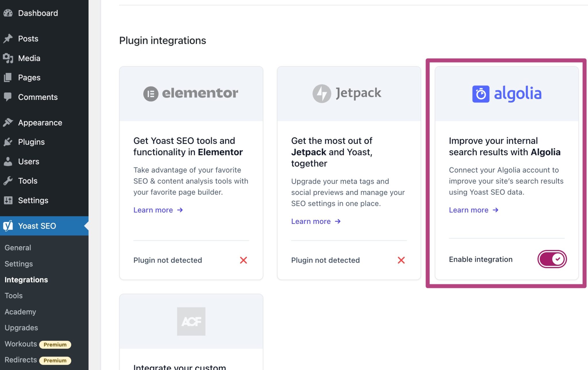588x370 pixels.
Task: Follow the Learn more link for Algolia
Action: (469, 210)
